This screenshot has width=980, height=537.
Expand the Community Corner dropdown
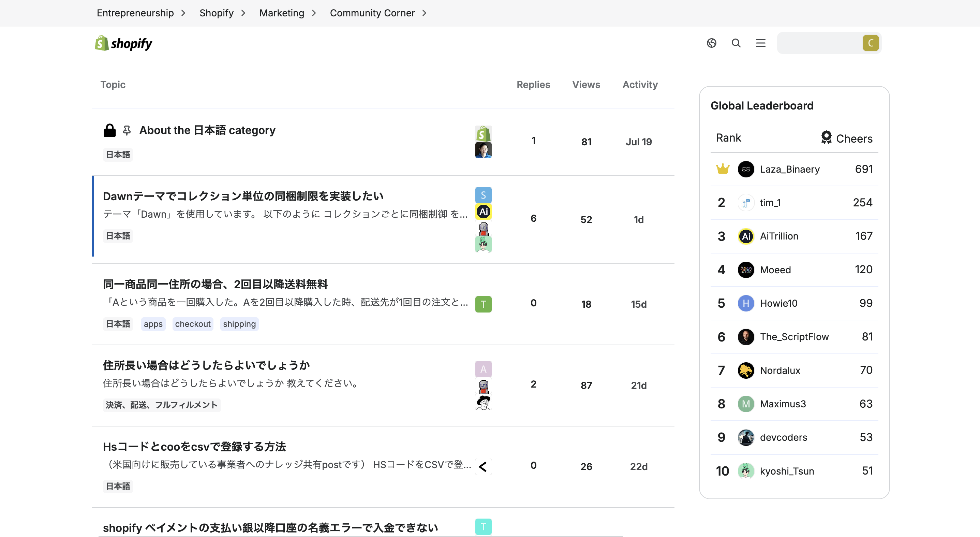tap(425, 13)
